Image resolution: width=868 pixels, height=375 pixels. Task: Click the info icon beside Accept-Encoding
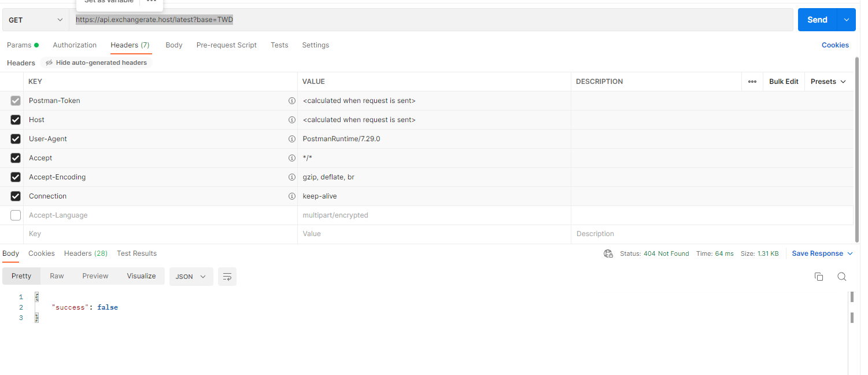[292, 177]
